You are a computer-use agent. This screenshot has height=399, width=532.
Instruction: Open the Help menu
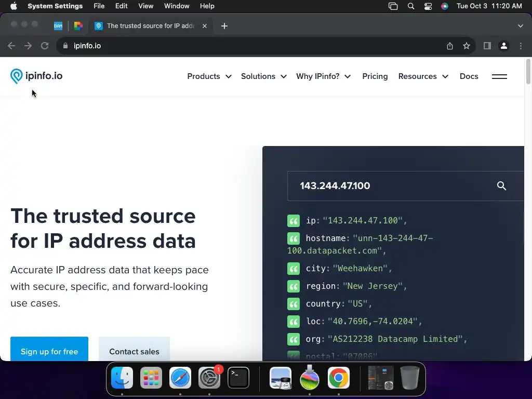[207, 6]
